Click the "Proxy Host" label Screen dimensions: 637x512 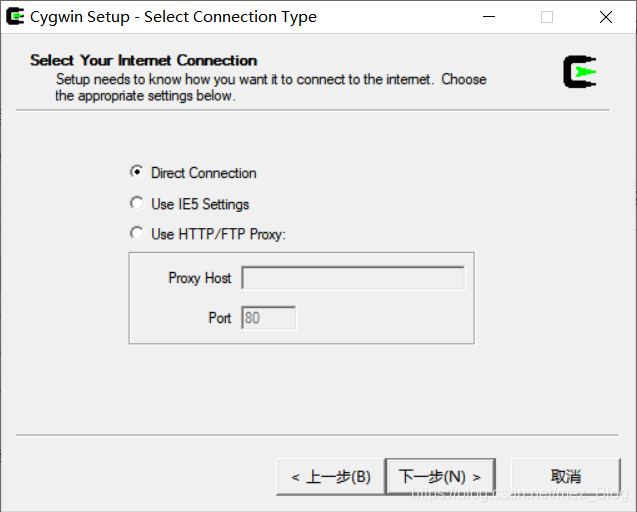[x=199, y=278]
